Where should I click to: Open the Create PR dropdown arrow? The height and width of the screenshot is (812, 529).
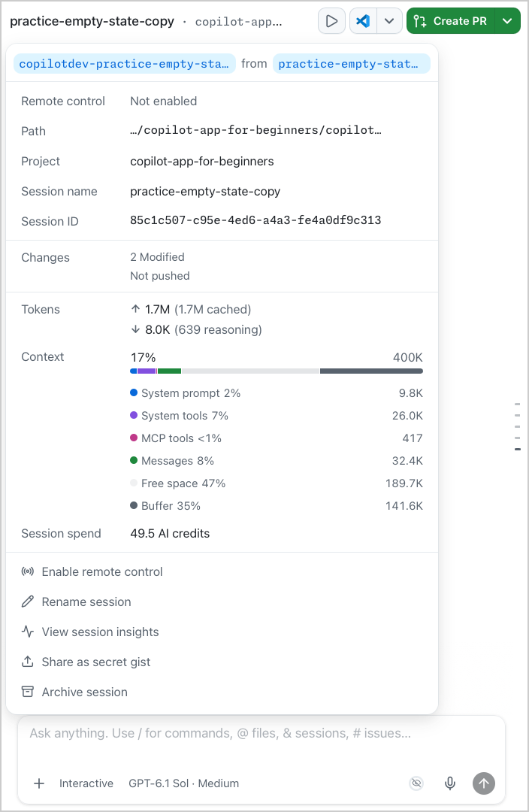click(507, 21)
